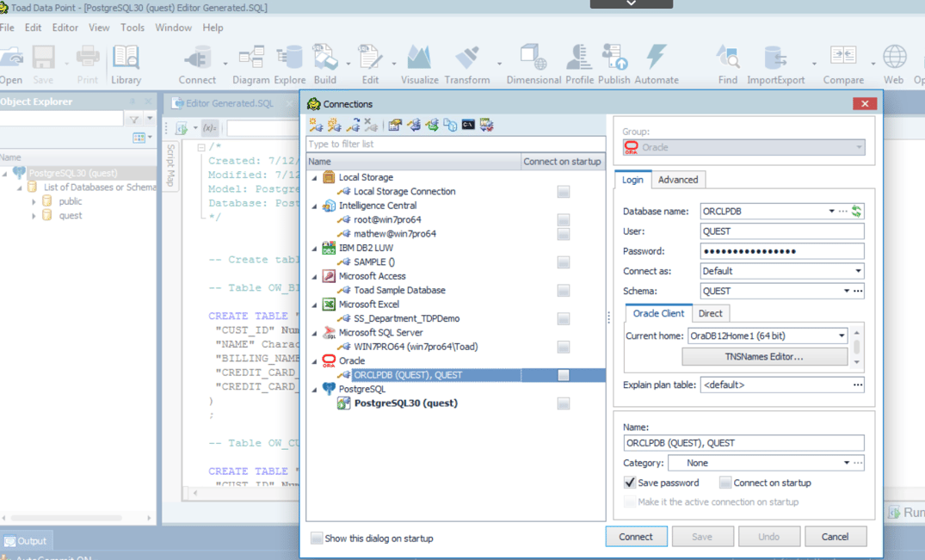Click the export connections icon with green arrow
The height and width of the screenshot is (560, 925).
tap(432, 125)
